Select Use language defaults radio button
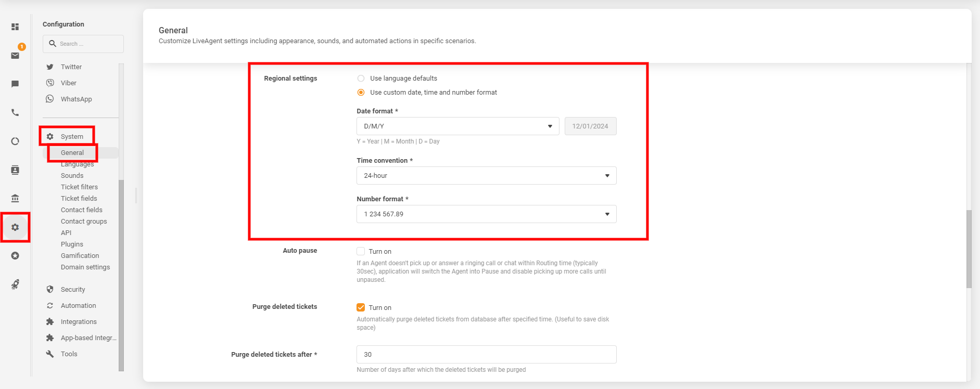The height and width of the screenshot is (389, 980). (361, 79)
